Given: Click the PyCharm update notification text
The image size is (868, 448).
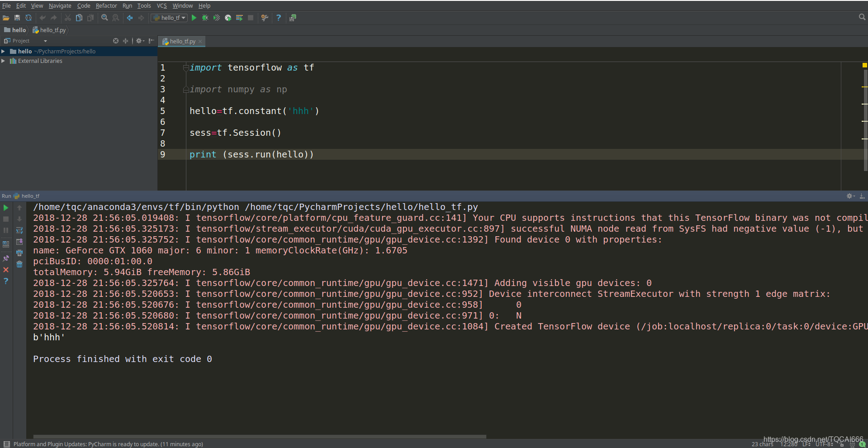Looking at the screenshot, I should [108, 444].
